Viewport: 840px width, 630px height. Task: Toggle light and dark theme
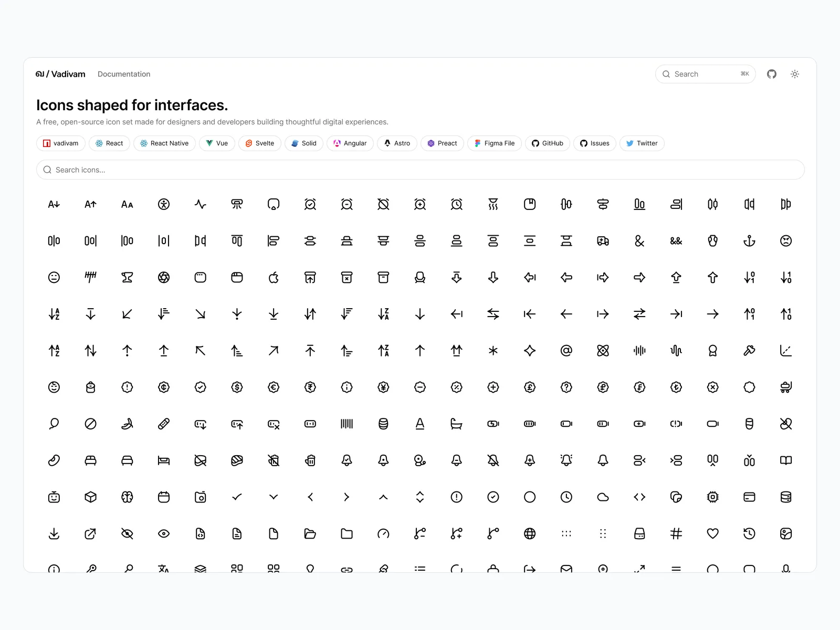[795, 74]
